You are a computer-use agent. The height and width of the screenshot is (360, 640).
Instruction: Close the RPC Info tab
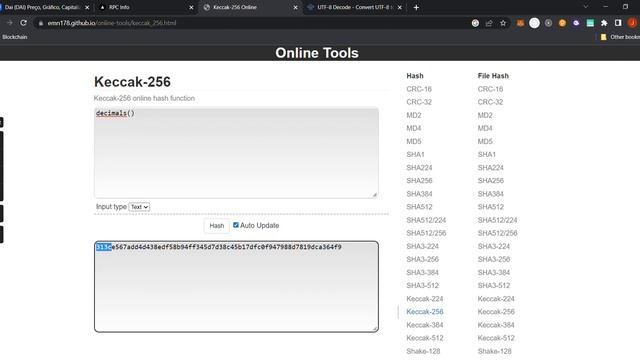click(191, 7)
